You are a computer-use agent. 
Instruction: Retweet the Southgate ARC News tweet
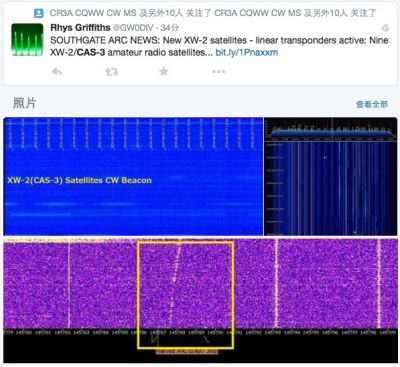point(112,71)
